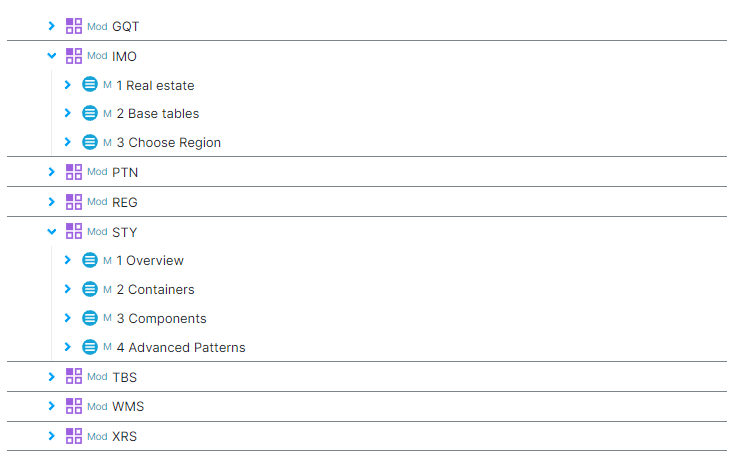The width and height of the screenshot is (738, 475).
Task: Click the blue menu icon next to Containers
Action: pyautogui.click(x=89, y=289)
